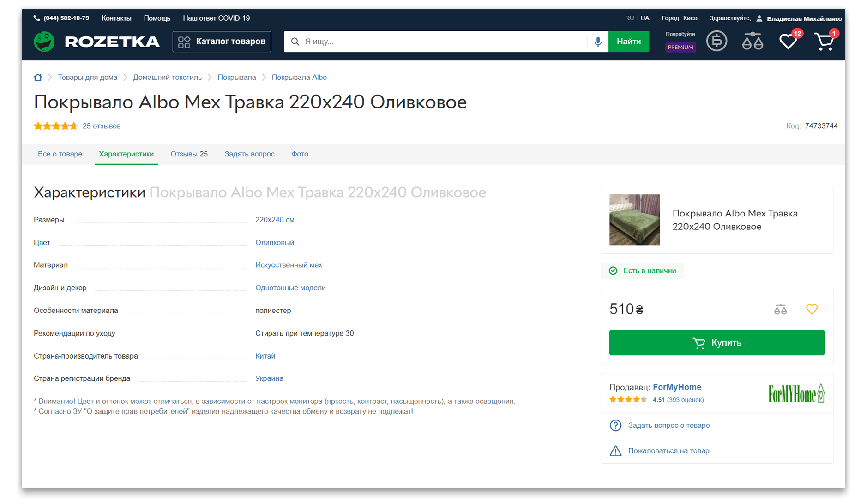Screen dimensions: 867x504
Task: Open the wishlist heart icon in header
Action: point(788,42)
